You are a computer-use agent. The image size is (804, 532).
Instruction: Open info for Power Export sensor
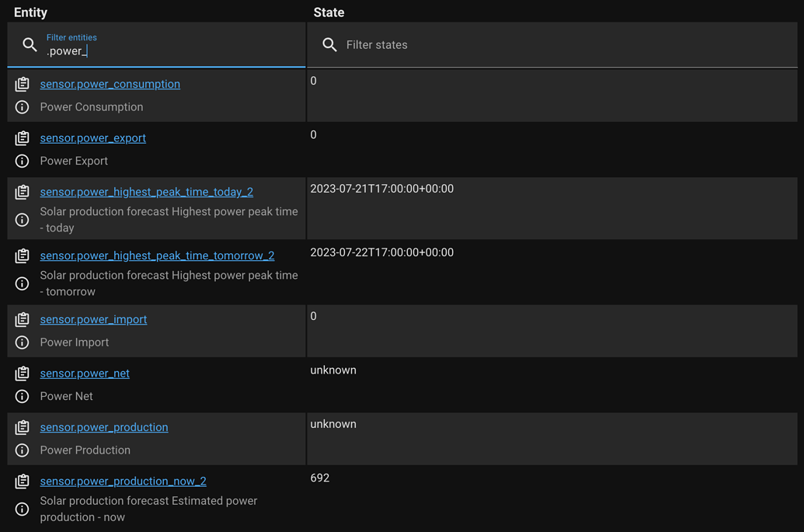[22, 161]
